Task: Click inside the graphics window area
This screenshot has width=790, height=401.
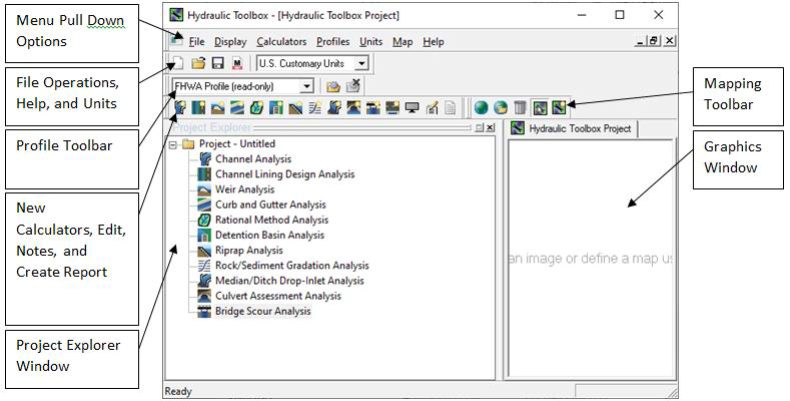Action: 590,258
